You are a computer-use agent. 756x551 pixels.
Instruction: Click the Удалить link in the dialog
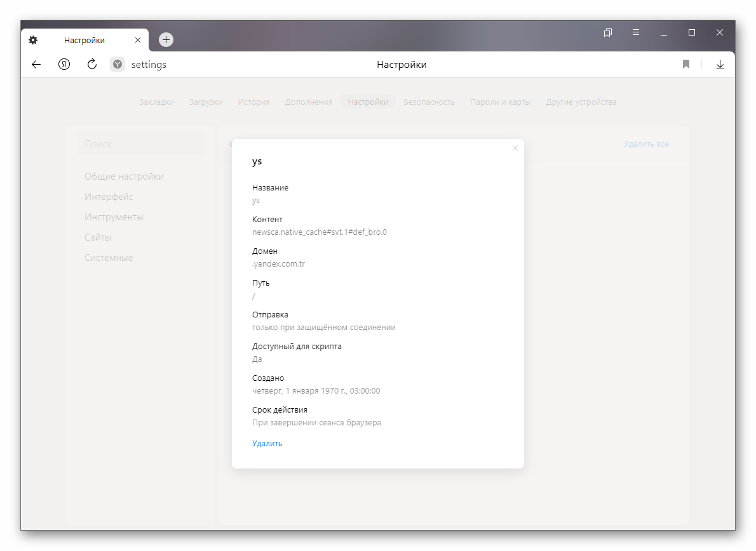pos(267,444)
